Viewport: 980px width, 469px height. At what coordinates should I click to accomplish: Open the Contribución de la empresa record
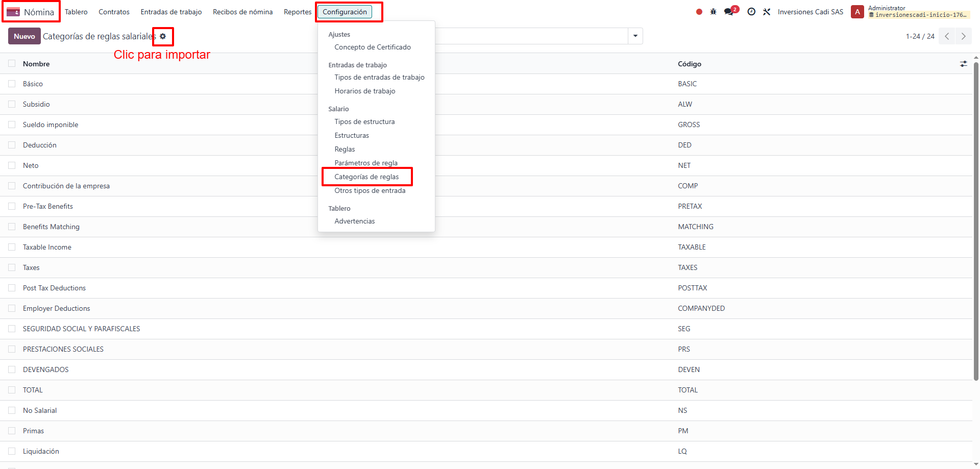click(x=66, y=186)
